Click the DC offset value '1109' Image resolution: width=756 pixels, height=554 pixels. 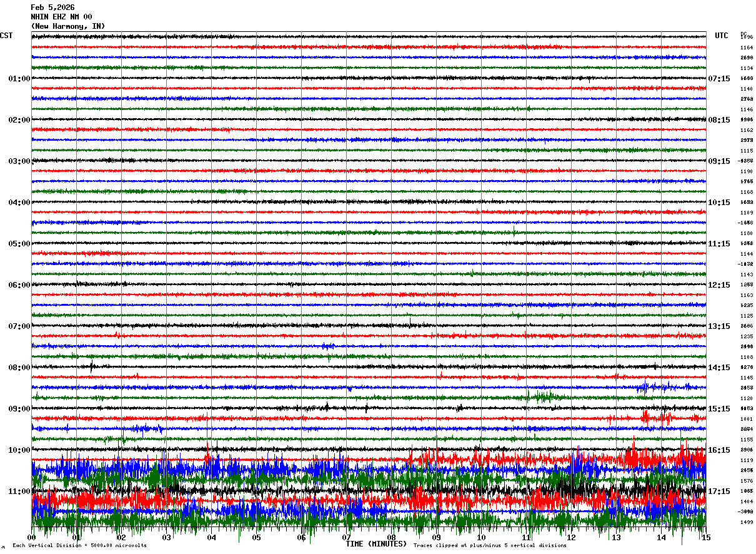point(747,213)
